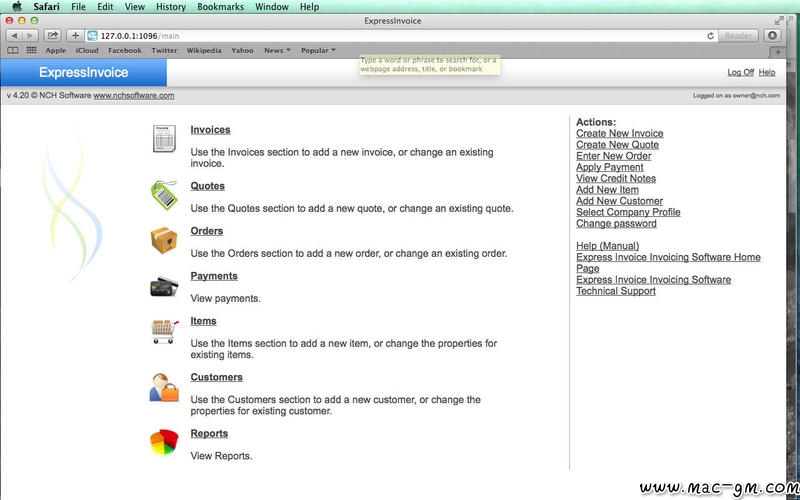Open the Quotes section heading link
Screen dimensions: 800x500
[x=207, y=186]
